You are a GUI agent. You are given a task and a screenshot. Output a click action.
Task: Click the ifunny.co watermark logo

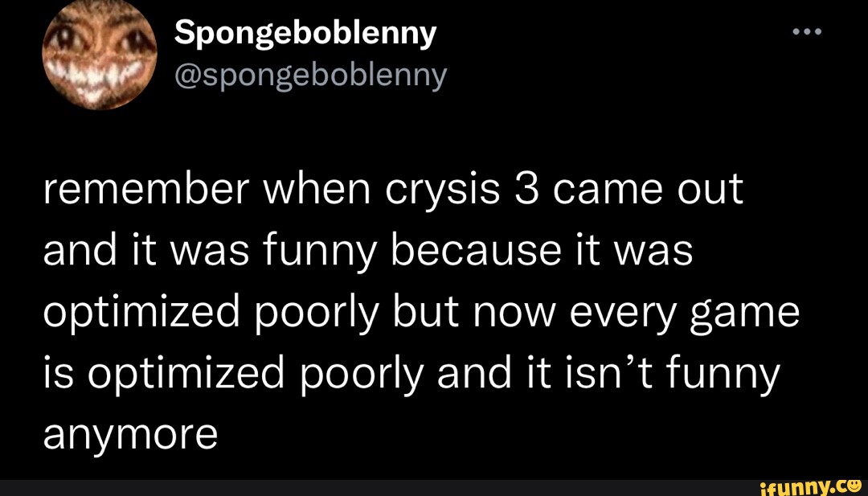(x=810, y=487)
